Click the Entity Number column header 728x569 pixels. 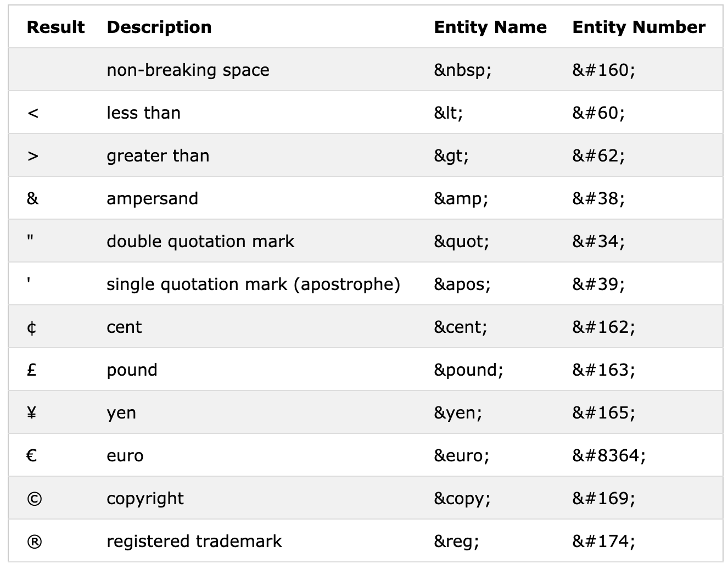pos(639,27)
